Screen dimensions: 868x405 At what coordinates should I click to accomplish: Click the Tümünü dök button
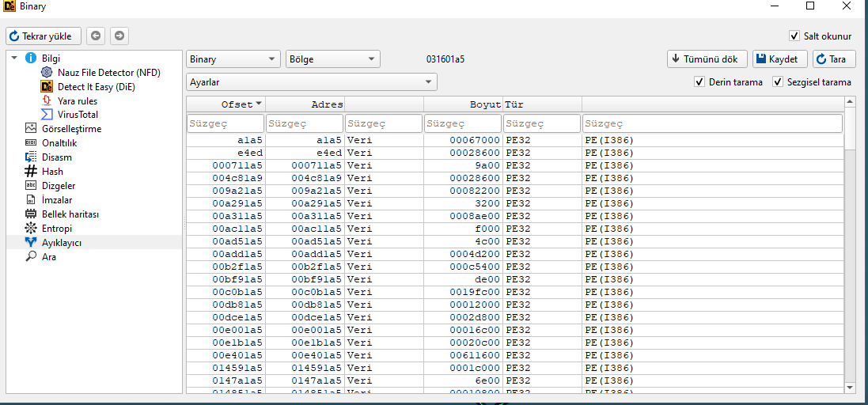pos(707,59)
